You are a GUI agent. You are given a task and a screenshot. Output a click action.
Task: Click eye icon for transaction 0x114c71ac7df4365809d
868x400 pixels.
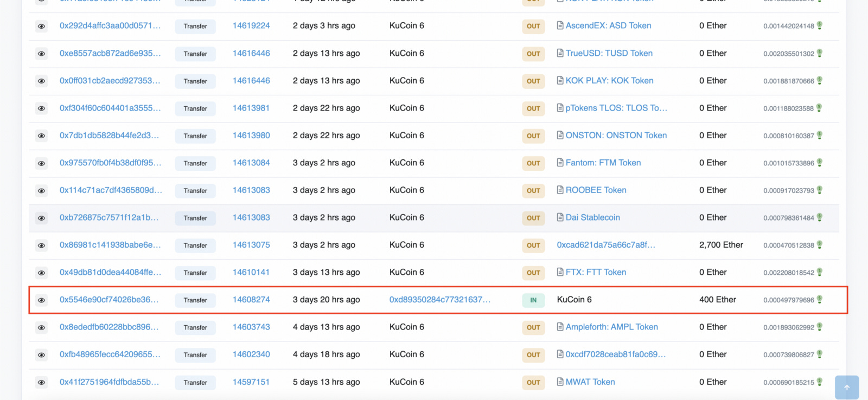(x=41, y=191)
